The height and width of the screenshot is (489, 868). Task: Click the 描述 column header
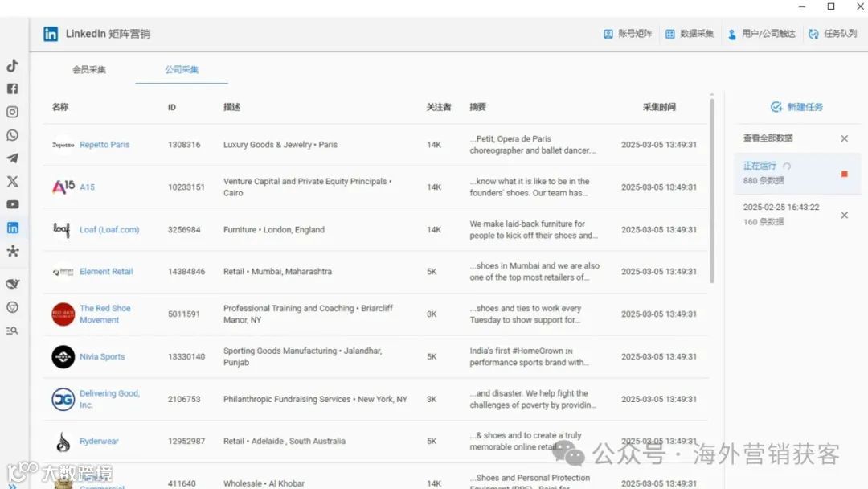pos(231,107)
